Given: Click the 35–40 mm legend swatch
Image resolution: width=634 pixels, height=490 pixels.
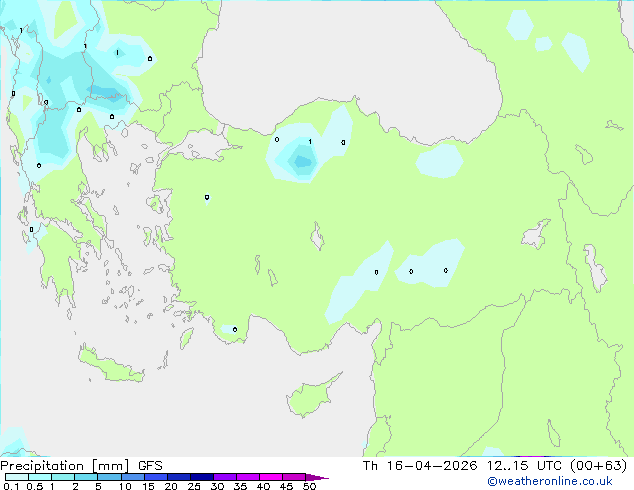Looking at the screenshot, I should coord(247,477).
